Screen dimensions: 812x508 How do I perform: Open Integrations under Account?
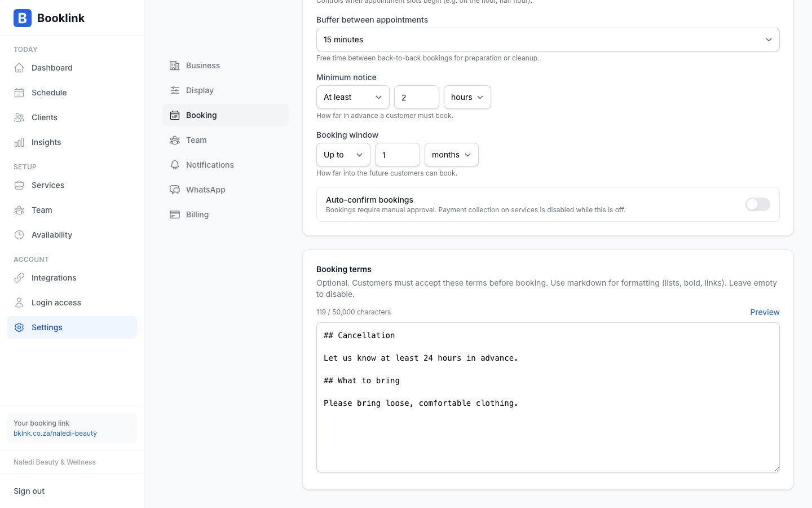[72, 278]
